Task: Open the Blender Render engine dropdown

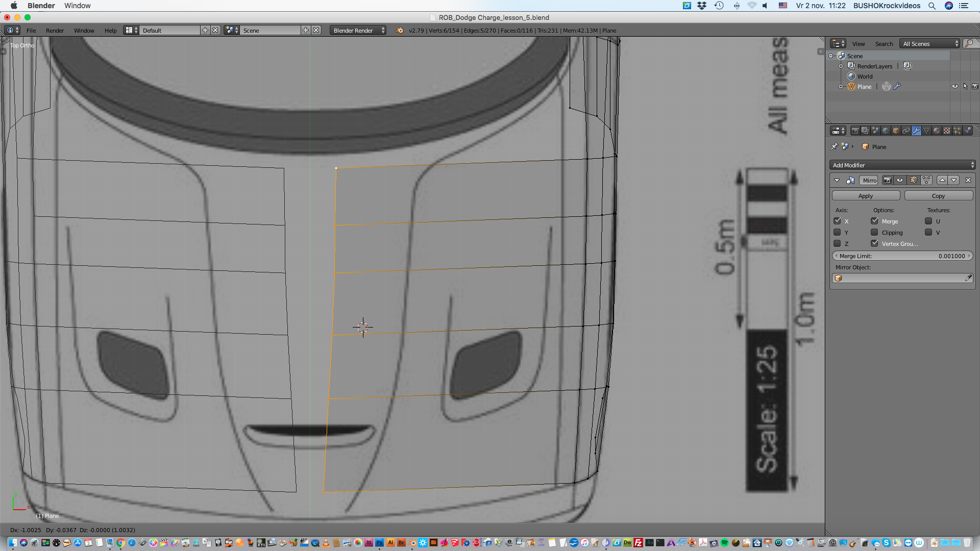Action: pos(357,30)
